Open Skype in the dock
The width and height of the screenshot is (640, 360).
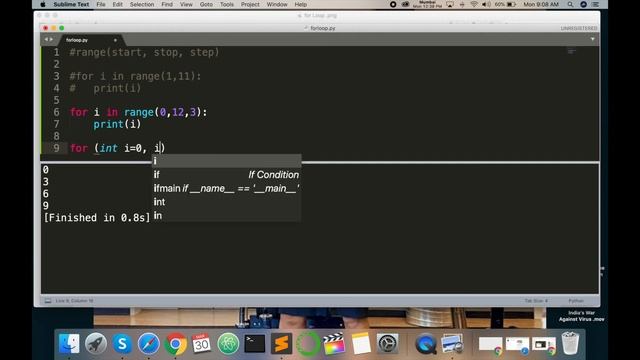pos(122,343)
